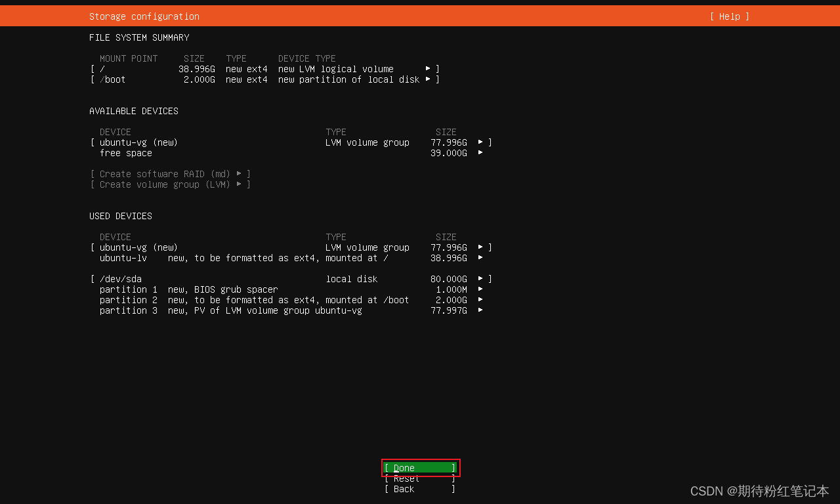840x504 pixels.
Task: Click the 38.996G size in file system summary
Action: tap(197, 69)
